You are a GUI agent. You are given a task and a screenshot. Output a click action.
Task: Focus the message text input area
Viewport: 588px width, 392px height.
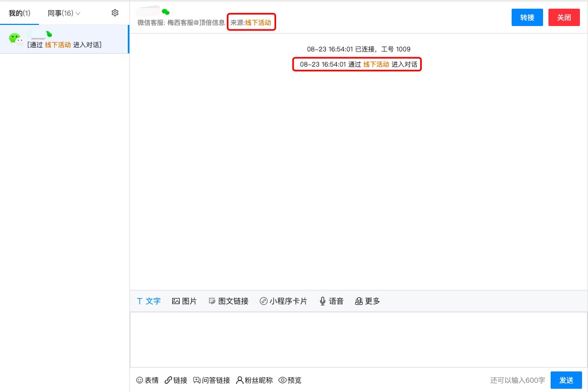tap(358, 339)
